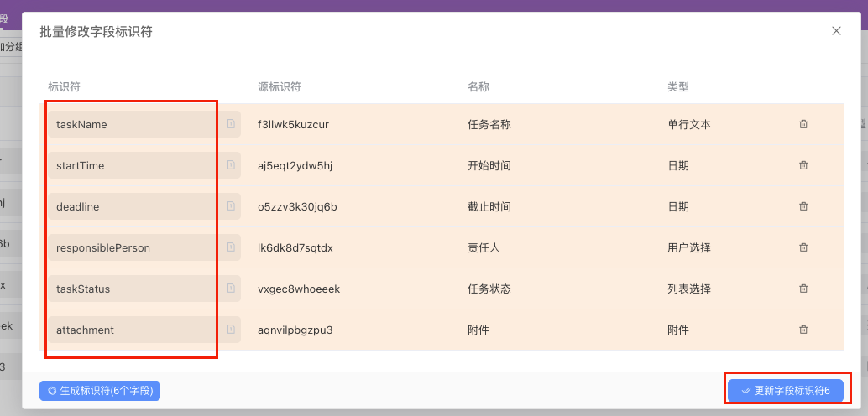Click document icon inside the taskStatus field
This screenshot has width=868, height=416.
tap(231, 289)
